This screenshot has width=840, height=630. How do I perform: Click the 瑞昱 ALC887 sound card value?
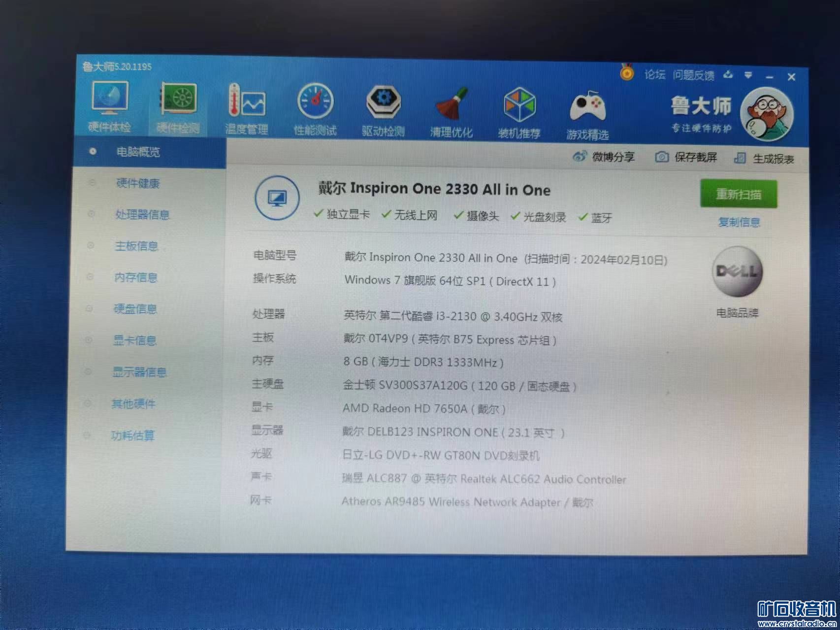point(484,479)
